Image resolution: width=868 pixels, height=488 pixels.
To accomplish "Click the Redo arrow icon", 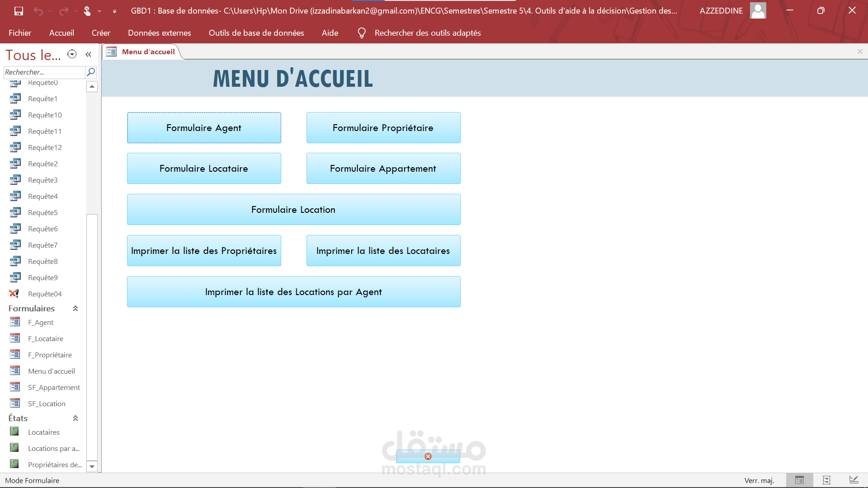I will pos(64,11).
